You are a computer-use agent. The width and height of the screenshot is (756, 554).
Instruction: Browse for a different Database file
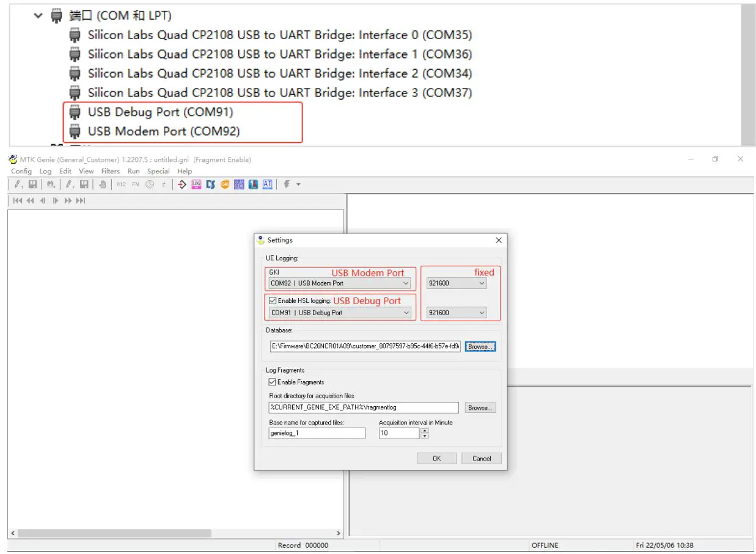pos(479,346)
